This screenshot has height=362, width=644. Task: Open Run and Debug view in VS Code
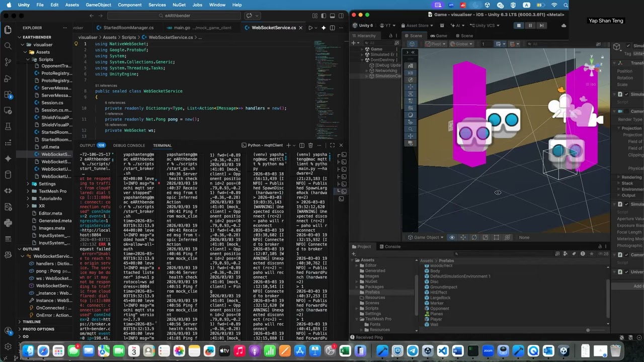8,78
